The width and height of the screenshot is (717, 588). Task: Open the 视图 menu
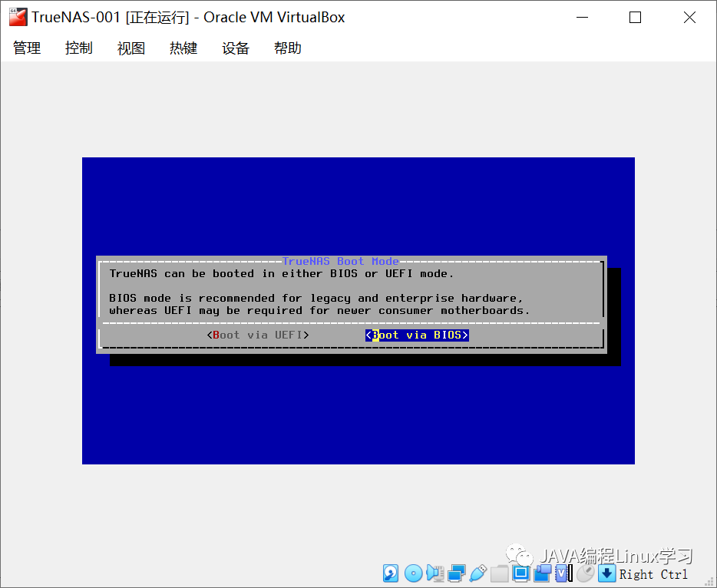pos(131,48)
